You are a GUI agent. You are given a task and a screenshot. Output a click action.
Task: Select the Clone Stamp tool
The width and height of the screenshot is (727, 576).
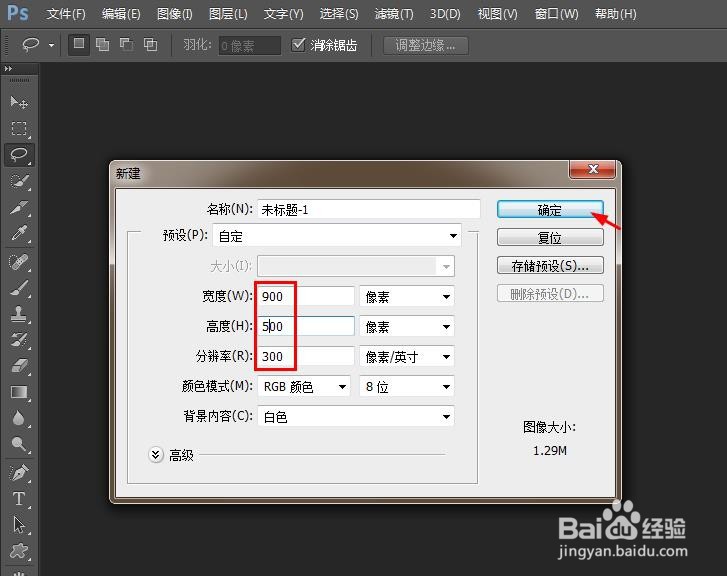click(x=19, y=314)
